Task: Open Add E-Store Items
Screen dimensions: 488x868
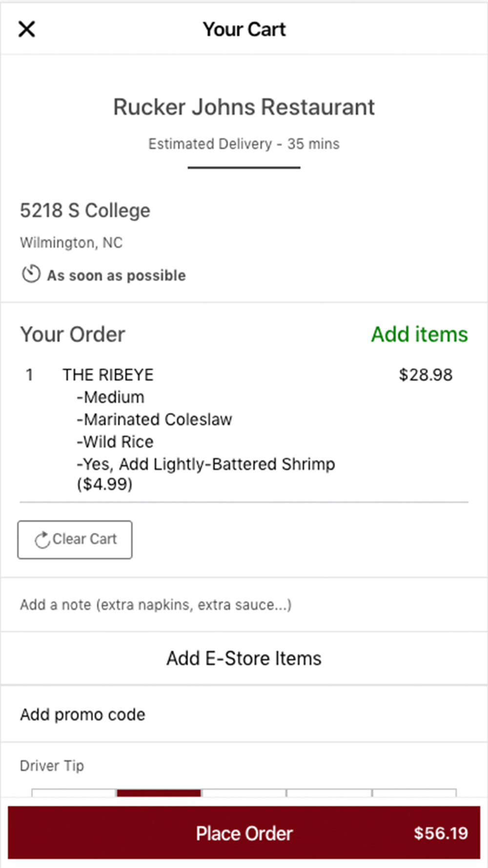Action: (244, 659)
